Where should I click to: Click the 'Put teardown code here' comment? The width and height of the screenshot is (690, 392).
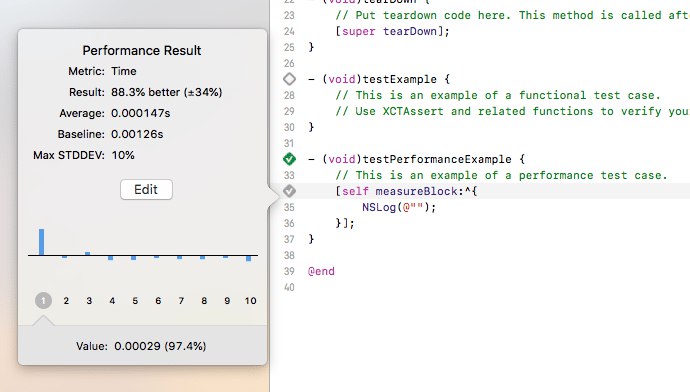pyautogui.click(x=512, y=15)
